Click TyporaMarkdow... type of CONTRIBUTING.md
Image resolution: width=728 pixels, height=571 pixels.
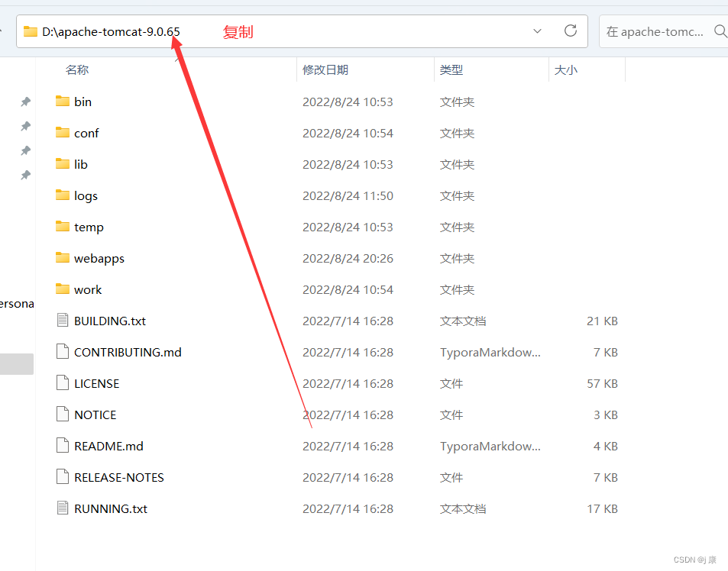[x=490, y=352]
